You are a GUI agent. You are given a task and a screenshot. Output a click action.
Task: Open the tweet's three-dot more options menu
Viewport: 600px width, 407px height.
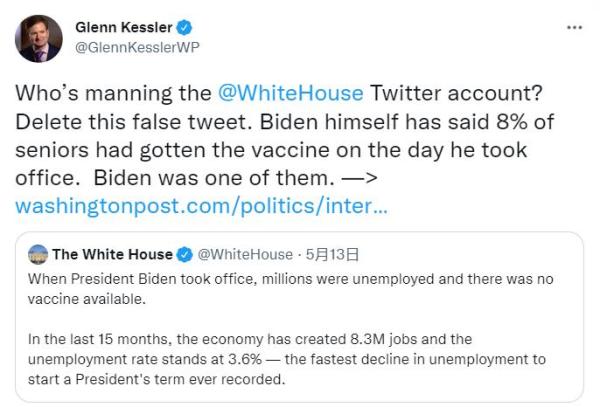(573, 27)
